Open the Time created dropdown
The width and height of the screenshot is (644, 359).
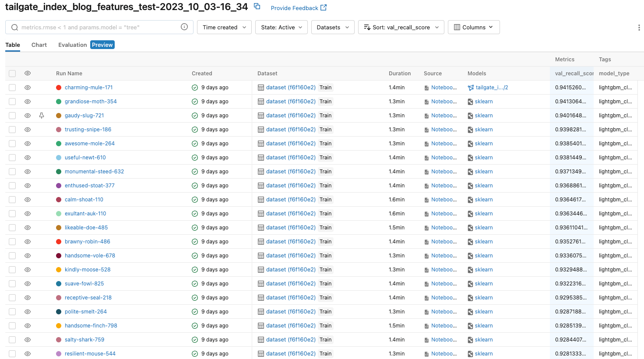[x=224, y=27]
